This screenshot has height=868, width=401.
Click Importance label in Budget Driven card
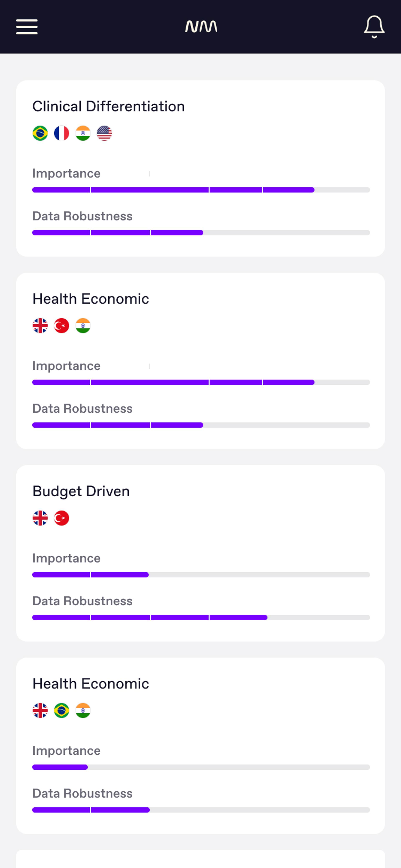(x=66, y=558)
